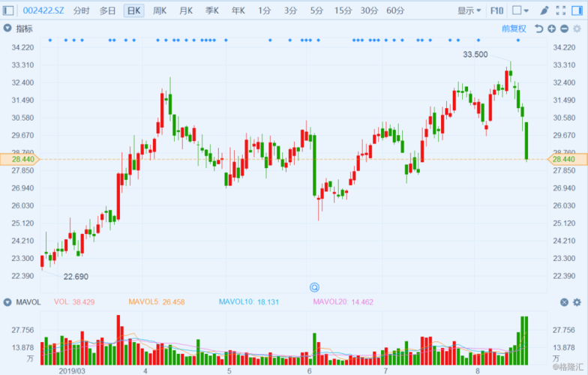Screen dimensions: 588x375
Task: Click the reset/undo chart view icon
Action: 538,28
